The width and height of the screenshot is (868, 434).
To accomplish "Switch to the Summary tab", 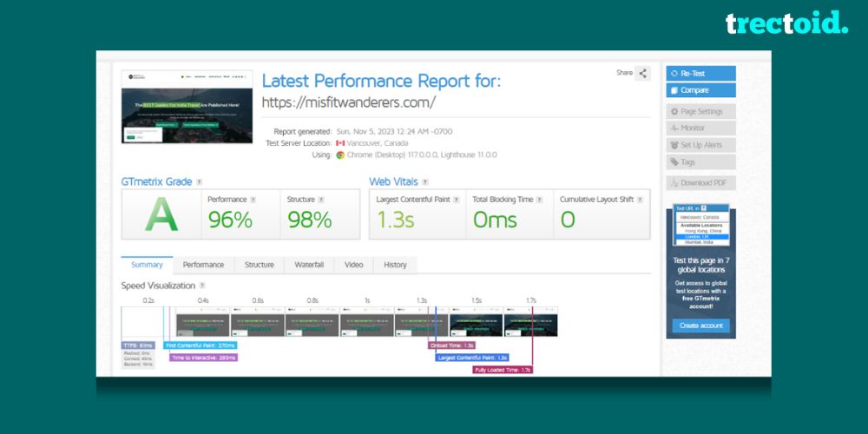I will coord(147,265).
